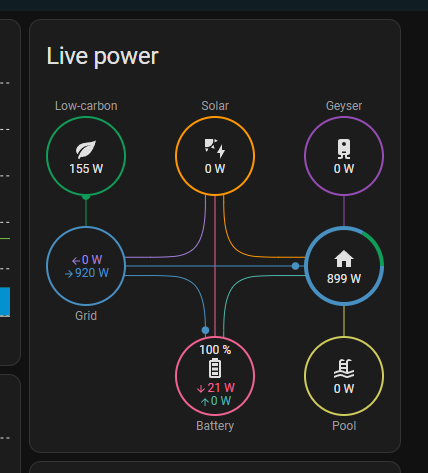Select the home 899 W consumption value
Viewport: 428px width, 473px height.
pos(344,279)
